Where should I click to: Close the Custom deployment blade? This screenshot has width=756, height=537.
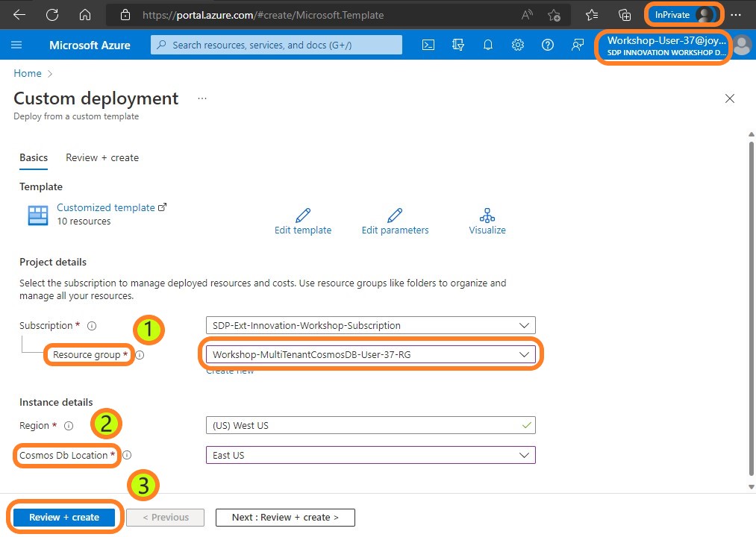tap(729, 98)
